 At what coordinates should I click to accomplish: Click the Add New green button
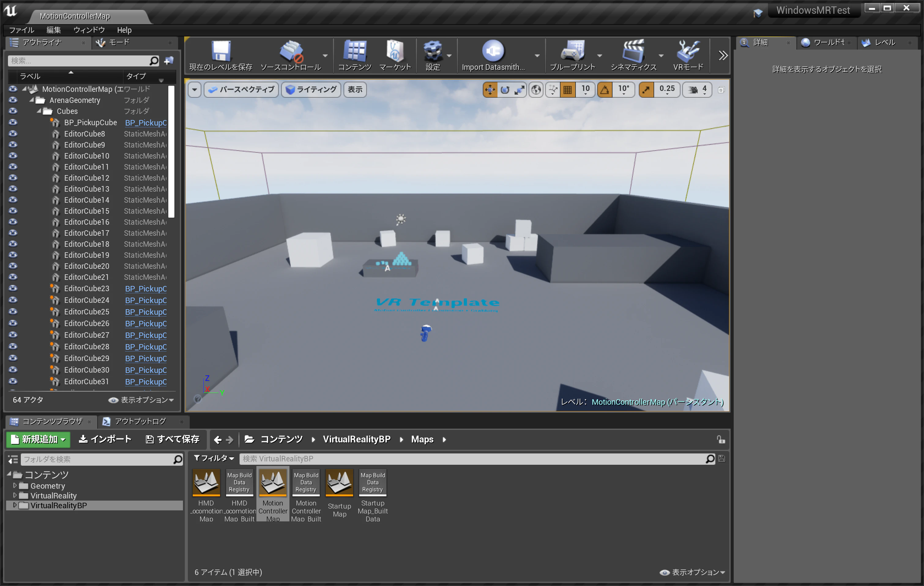[38, 439]
